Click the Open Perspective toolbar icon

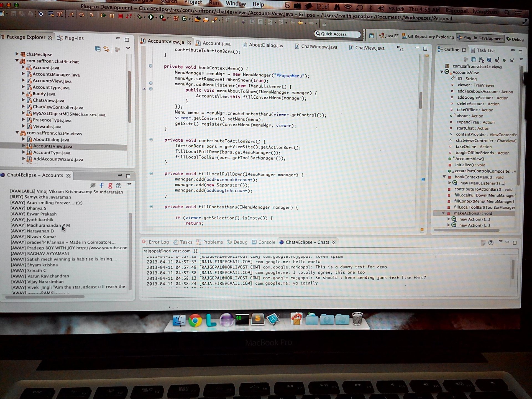click(x=372, y=36)
